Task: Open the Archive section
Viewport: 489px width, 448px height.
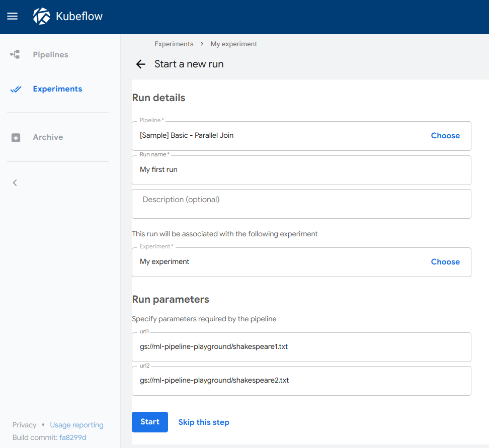Action: point(48,137)
